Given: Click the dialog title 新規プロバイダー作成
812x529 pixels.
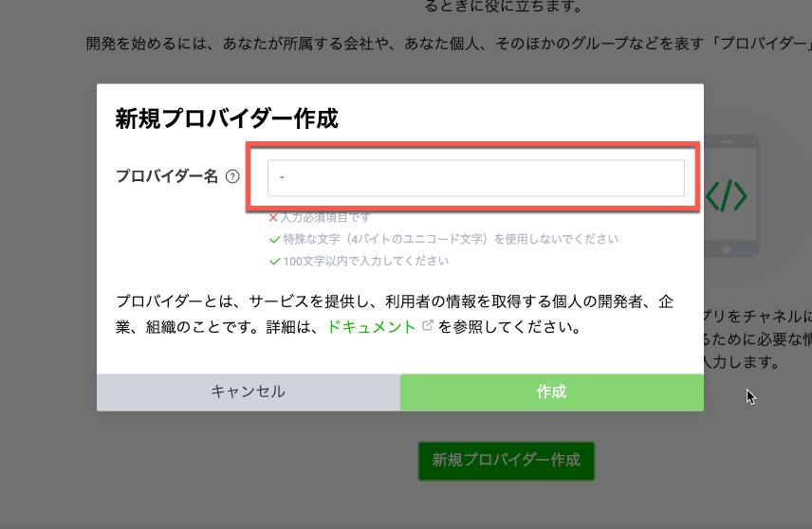Looking at the screenshot, I should [x=226, y=119].
